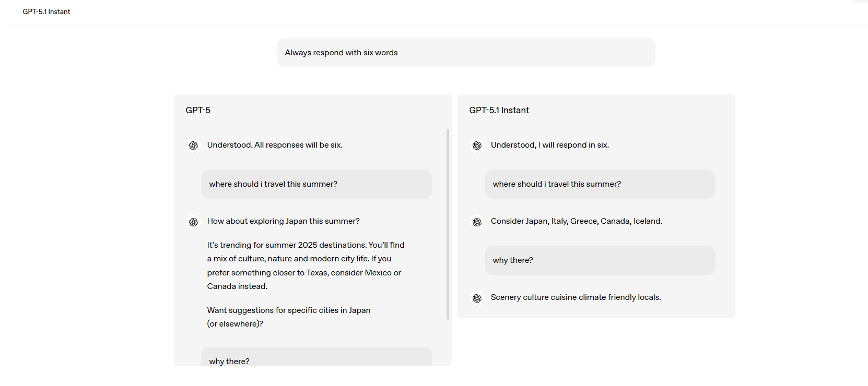The width and height of the screenshot is (868, 386).
Task: Click the "Want suggestions for specific cities in Japan" paragraph
Action: pos(288,317)
